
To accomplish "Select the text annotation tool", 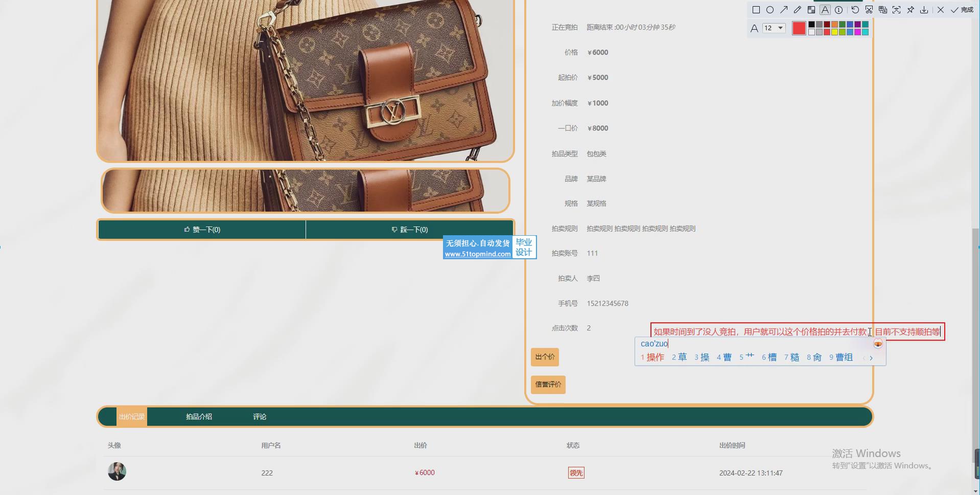I will 825,10.
